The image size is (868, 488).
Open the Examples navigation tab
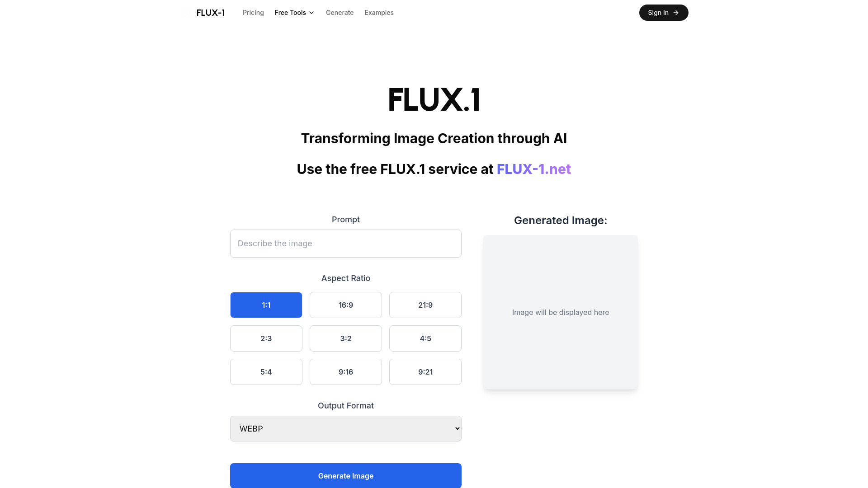[379, 13]
